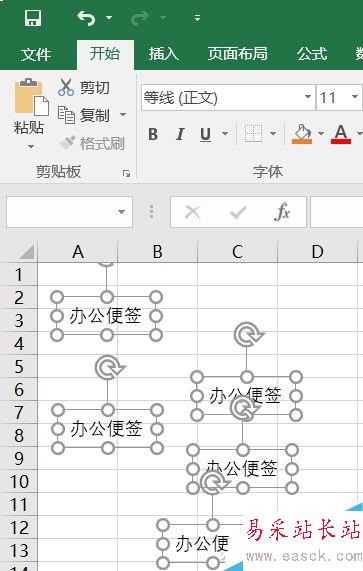Select column D header
Image resolution: width=363 pixels, height=571 pixels.
317,252
